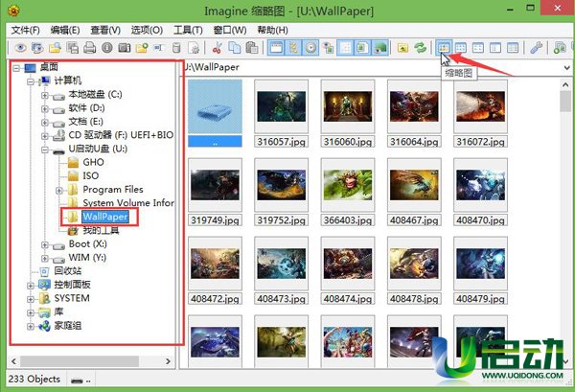Select the WallPaper folder in the tree
Viewport: 575px width, 392px height.
pos(104,217)
